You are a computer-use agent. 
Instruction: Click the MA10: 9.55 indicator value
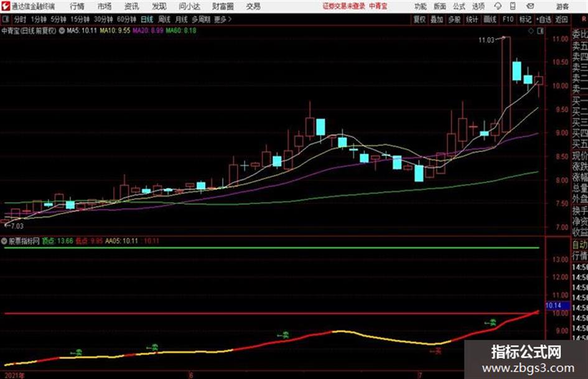tap(114, 30)
